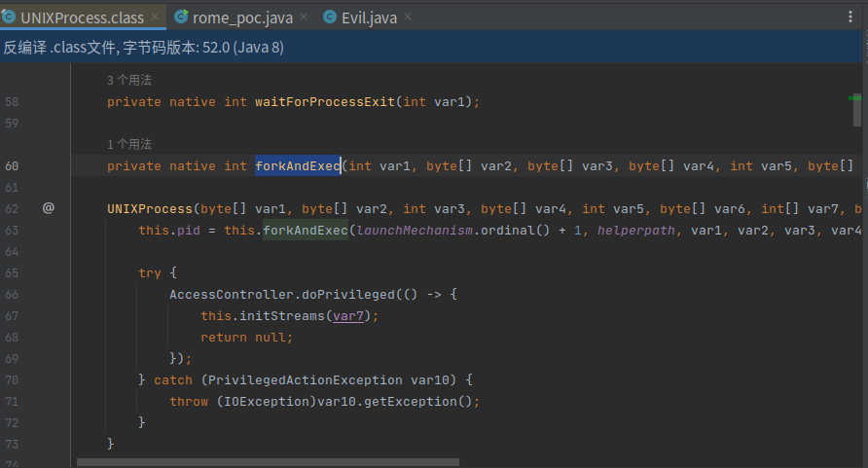Click line number 60 in gutter
Viewport: 868px width, 468px height.
pyautogui.click(x=12, y=166)
